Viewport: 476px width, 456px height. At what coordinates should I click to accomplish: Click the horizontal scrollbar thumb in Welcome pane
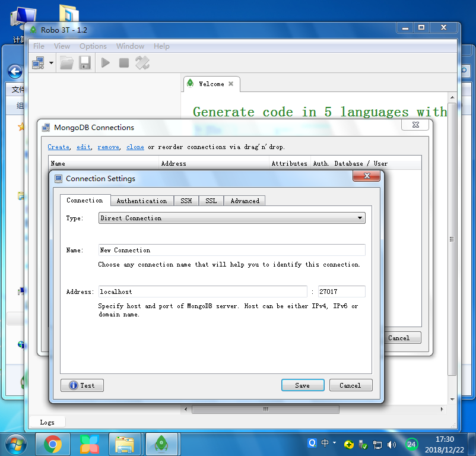[x=265, y=409]
